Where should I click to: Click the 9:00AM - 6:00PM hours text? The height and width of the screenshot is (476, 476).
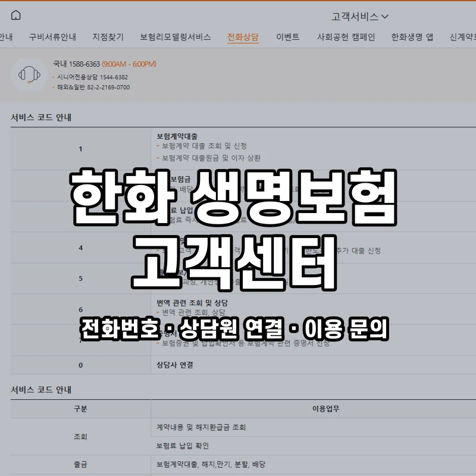(x=129, y=64)
